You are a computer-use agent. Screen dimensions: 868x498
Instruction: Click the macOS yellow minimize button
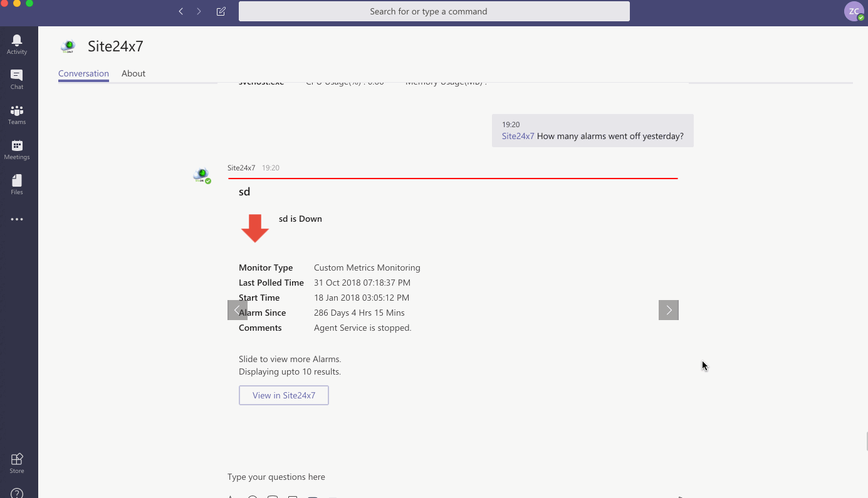[17, 3]
